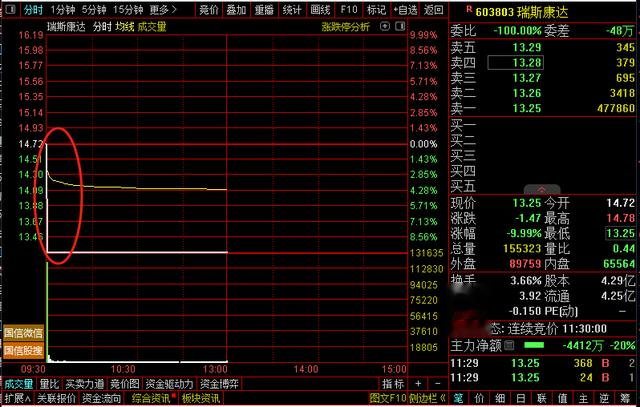Click the 国信股搜 sidebar button
The height and width of the screenshot is (407, 640).
23,351
